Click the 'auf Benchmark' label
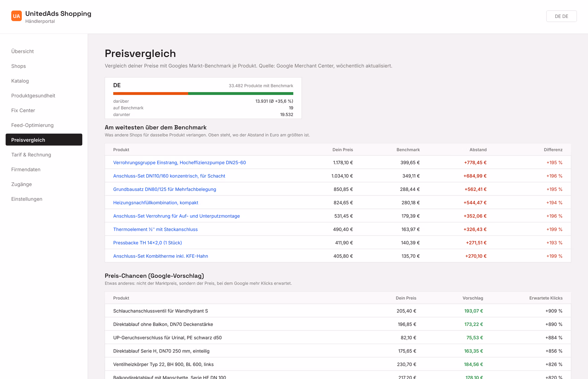This screenshot has width=588, height=379. (x=128, y=108)
